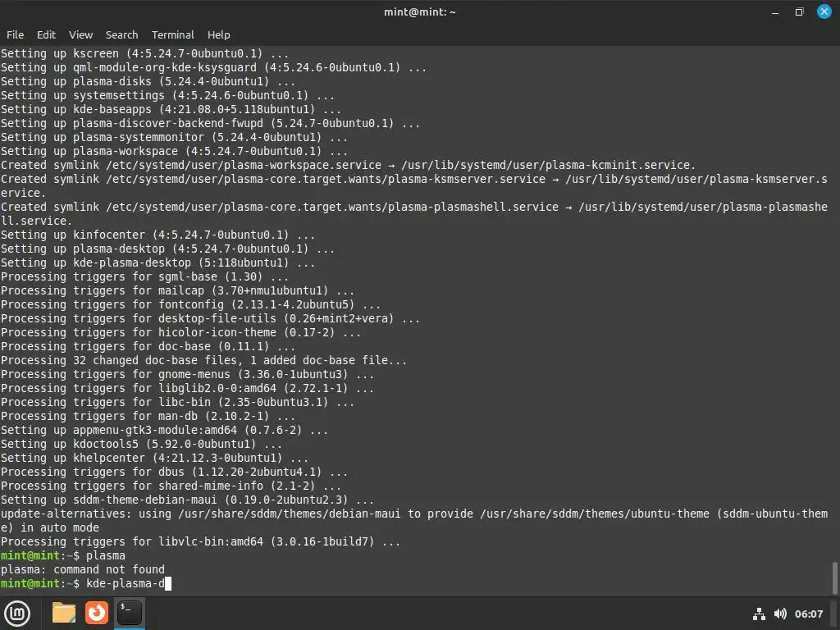The width and height of the screenshot is (840, 630).
Task: Open the File menu
Action: click(15, 34)
